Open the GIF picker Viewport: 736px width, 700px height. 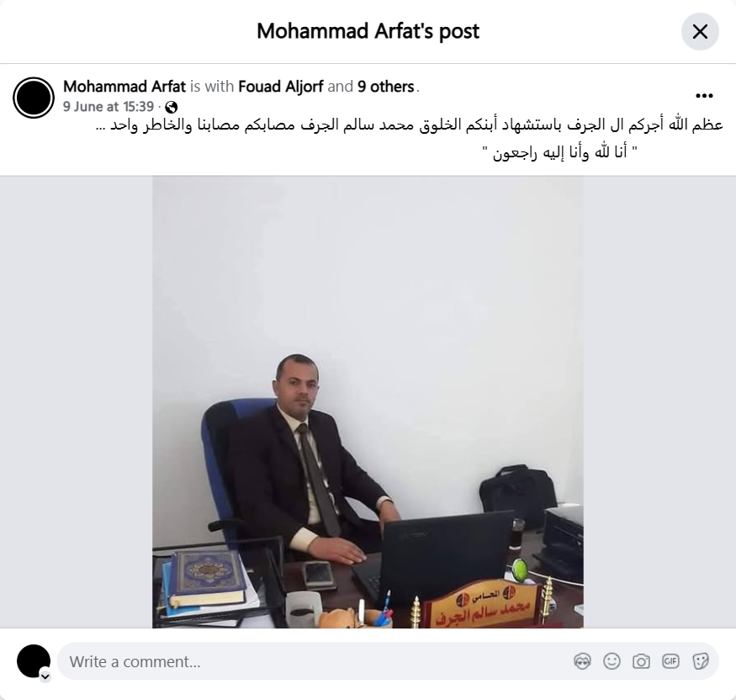[x=670, y=661]
